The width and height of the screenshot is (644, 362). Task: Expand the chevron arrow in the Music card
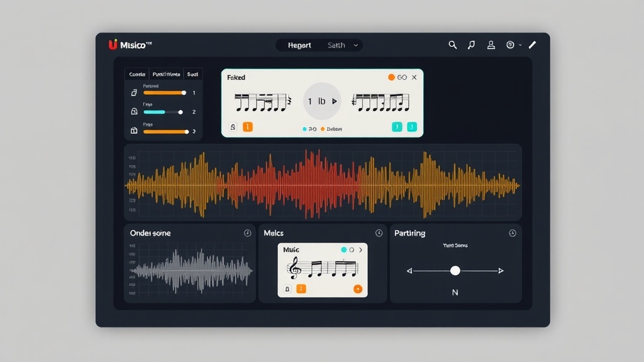[360, 250]
